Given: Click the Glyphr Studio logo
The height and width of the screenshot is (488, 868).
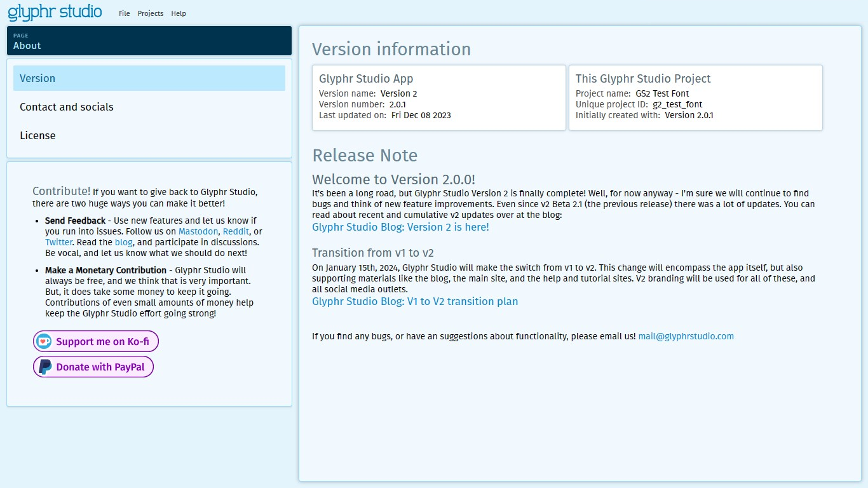Looking at the screenshot, I should (55, 12).
